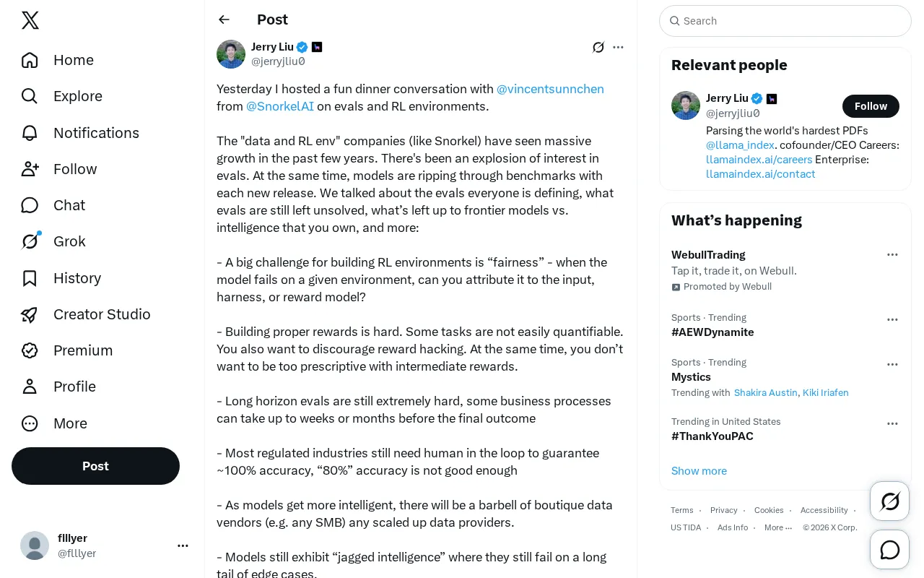This screenshot has width=924, height=578.
Task: Click the X logo icon
Action: click(x=30, y=20)
